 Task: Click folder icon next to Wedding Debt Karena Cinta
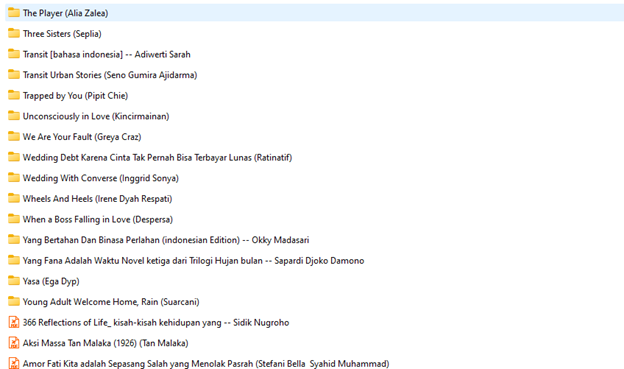point(14,157)
